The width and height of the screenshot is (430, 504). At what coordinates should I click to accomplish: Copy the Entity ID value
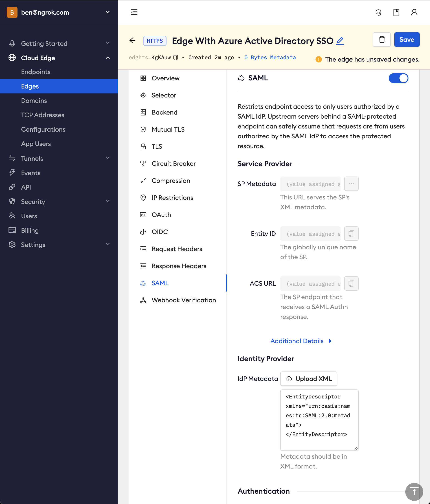351,234
